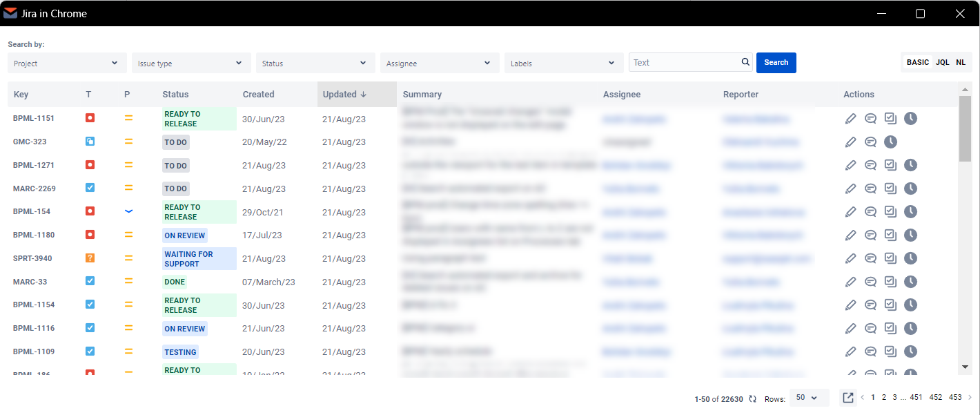Click the TESTING status badge for BPML-1109
This screenshot has height=415, width=980.
(180, 352)
